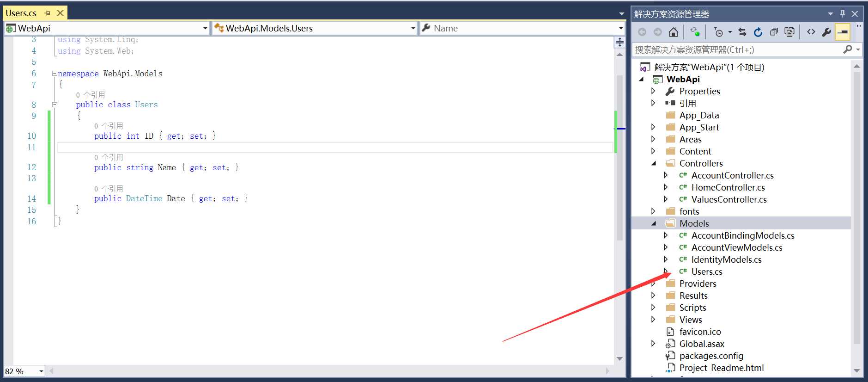868x382 pixels.
Task: Collapse the WebApi project node
Action: pyautogui.click(x=641, y=80)
